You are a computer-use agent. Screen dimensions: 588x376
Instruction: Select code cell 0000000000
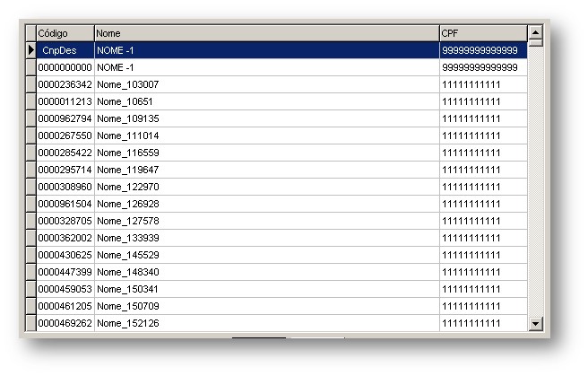click(x=65, y=67)
